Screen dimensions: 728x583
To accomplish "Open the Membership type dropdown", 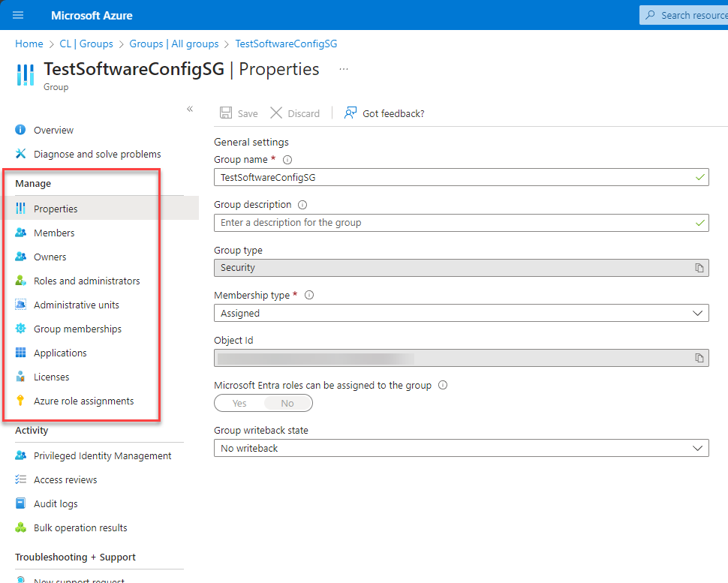I will [x=461, y=313].
